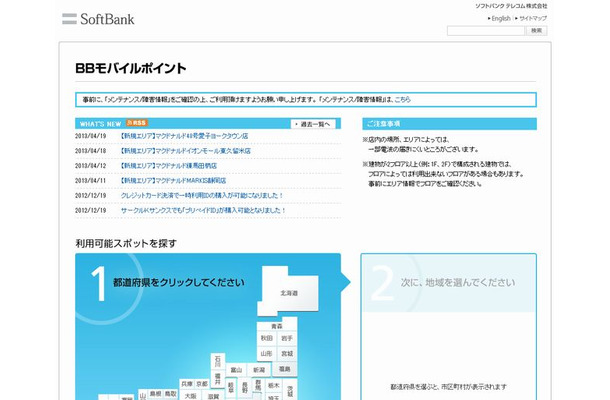Click ソフトバンク テレコム株式会社 company name text
Viewport: 610px width, 400px height.
click(x=511, y=6)
